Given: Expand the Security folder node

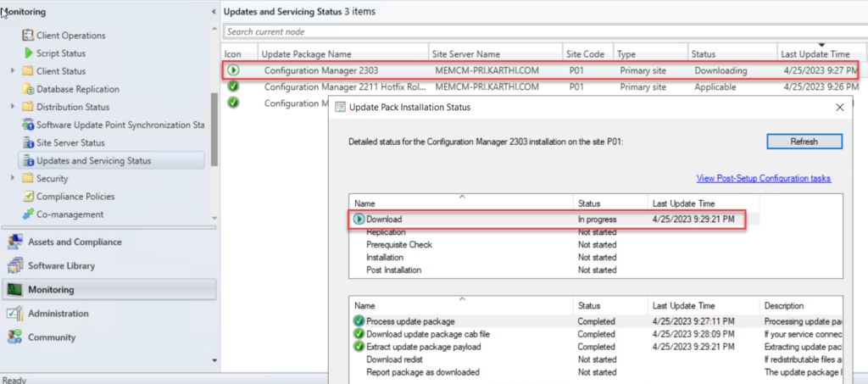Looking at the screenshot, I should [x=13, y=179].
